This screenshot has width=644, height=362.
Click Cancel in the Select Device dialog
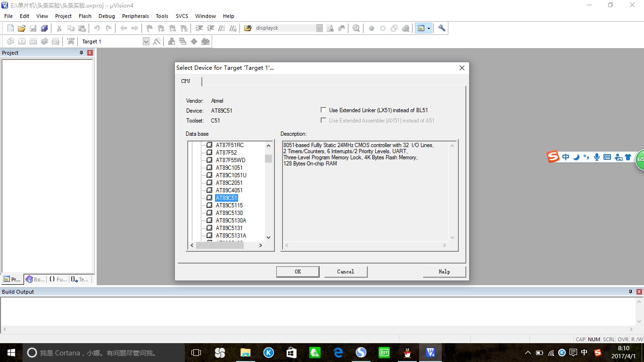point(346,271)
